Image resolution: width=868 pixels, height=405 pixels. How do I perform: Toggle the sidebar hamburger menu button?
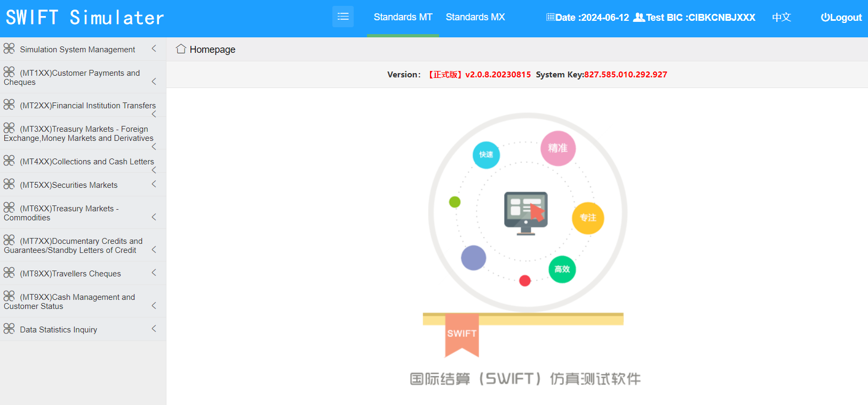pyautogui.click(x=343, y=17)
